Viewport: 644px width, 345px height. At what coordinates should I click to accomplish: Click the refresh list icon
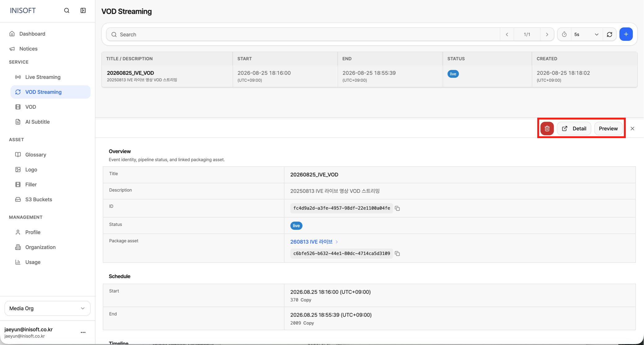[x=609, y=34]
